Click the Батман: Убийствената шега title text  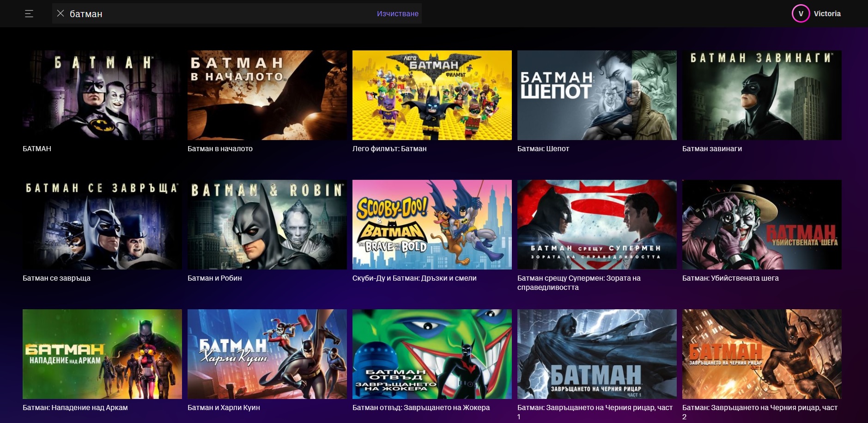[730, 278]
